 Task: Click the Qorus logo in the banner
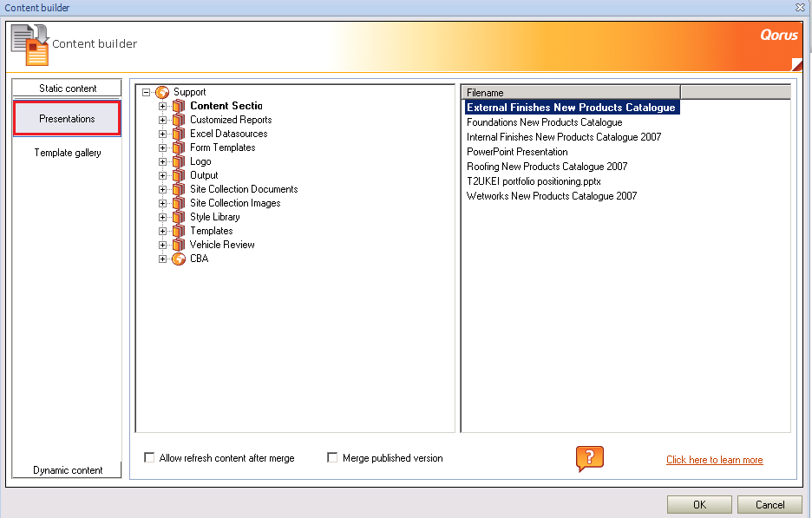(x=779, y=36)
